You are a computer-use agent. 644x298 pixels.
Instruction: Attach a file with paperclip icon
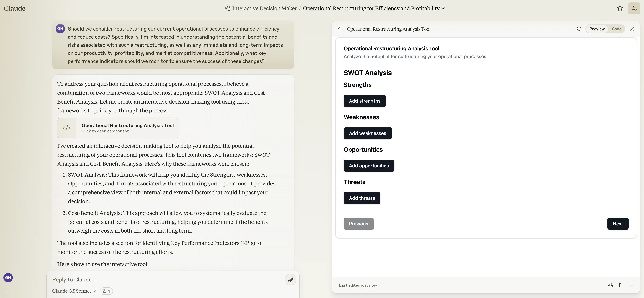pyautogui.click(x=290, y=279)
